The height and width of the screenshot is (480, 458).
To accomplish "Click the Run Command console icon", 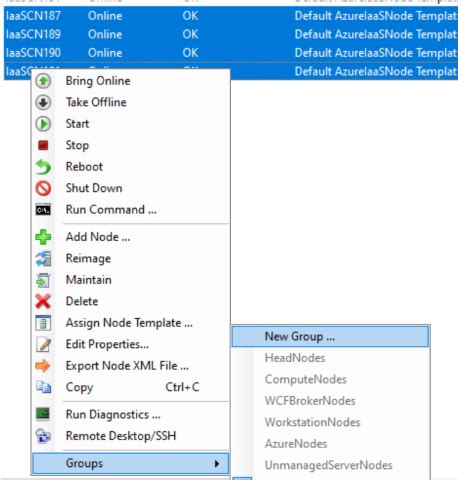I will coord(43,210).
